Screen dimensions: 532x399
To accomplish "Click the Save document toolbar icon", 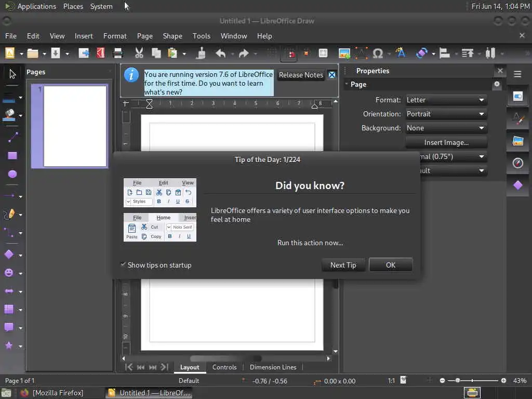I will [55, 54].
